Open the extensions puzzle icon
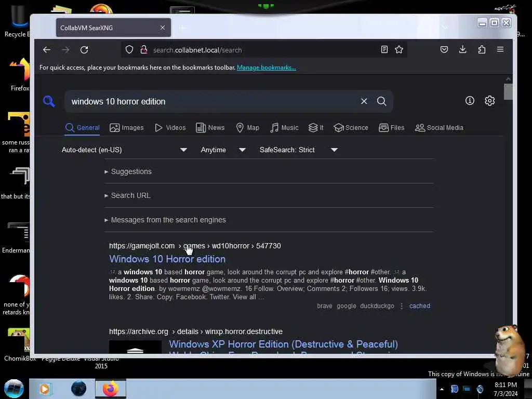The height and width of the screenshot is (399, 532). tap(482, 50)
